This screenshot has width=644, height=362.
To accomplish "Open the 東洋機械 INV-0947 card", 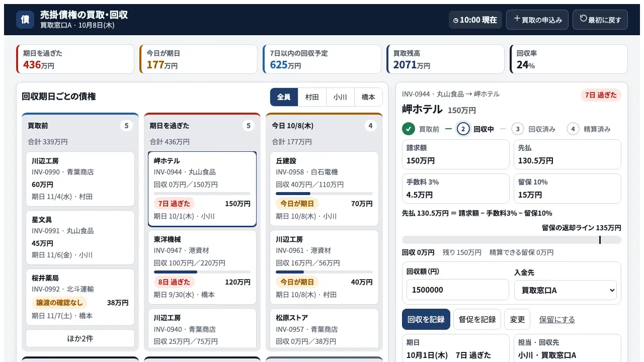I will coord(202,267).
